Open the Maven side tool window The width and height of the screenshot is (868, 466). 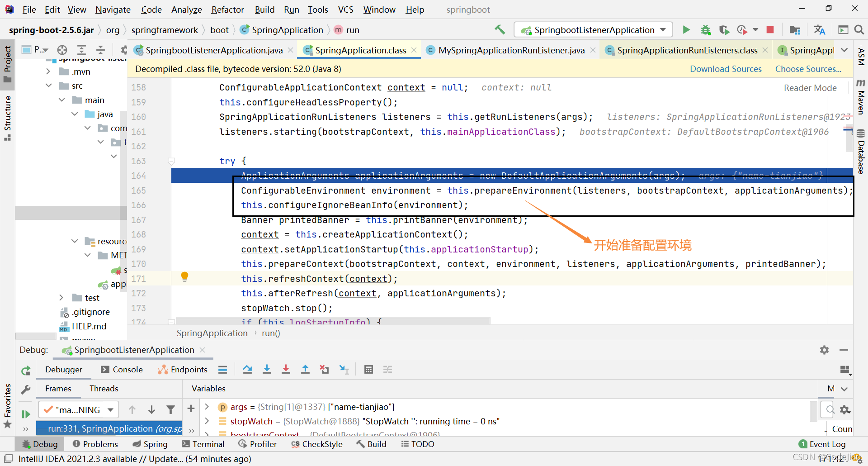pos(861,97)
